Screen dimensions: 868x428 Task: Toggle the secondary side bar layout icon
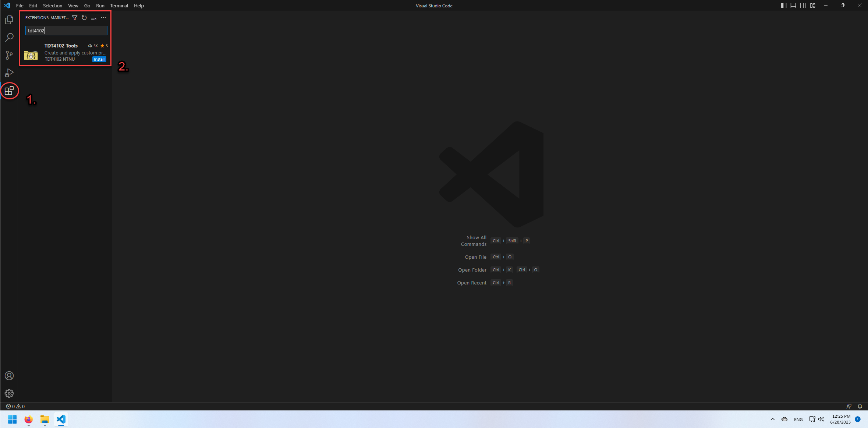tap(803, 6)
